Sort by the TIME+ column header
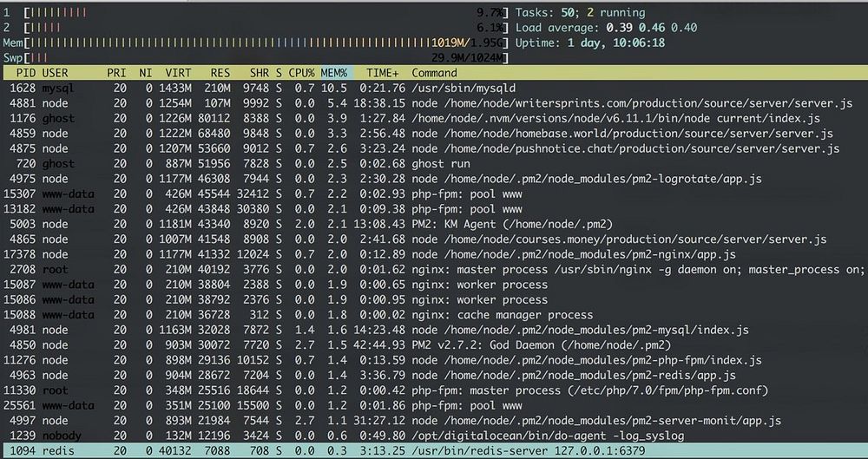The width and height of the screenshot is (868, 459). tap(383, 73)
